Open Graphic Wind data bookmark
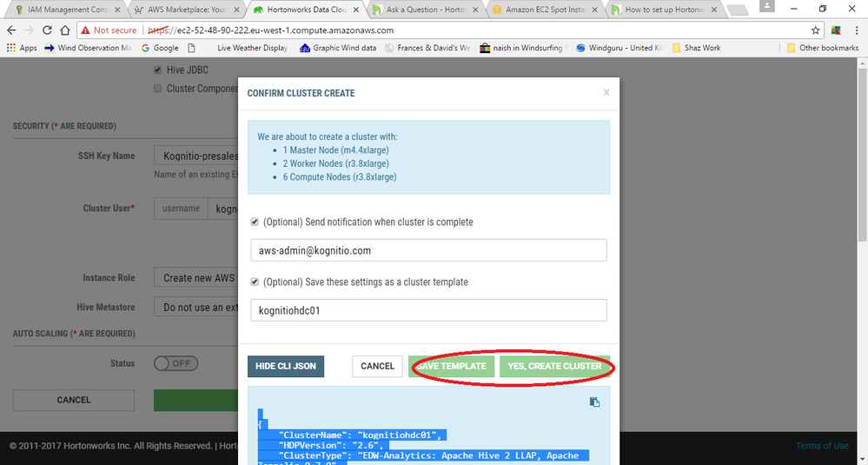 (338, 48)
